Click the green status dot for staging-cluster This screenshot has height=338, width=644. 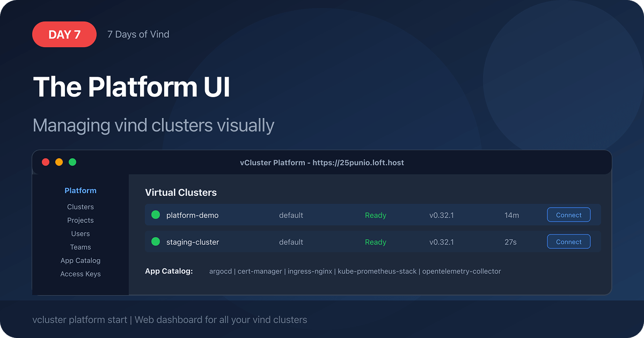click(156, 241)
